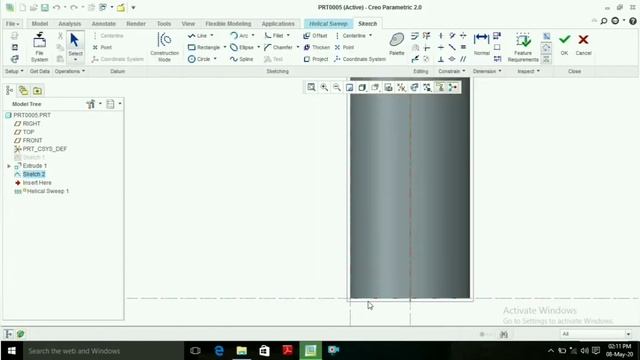Expand Extrude 1 in model tree

pyautogui.click(x=9, y=166)
